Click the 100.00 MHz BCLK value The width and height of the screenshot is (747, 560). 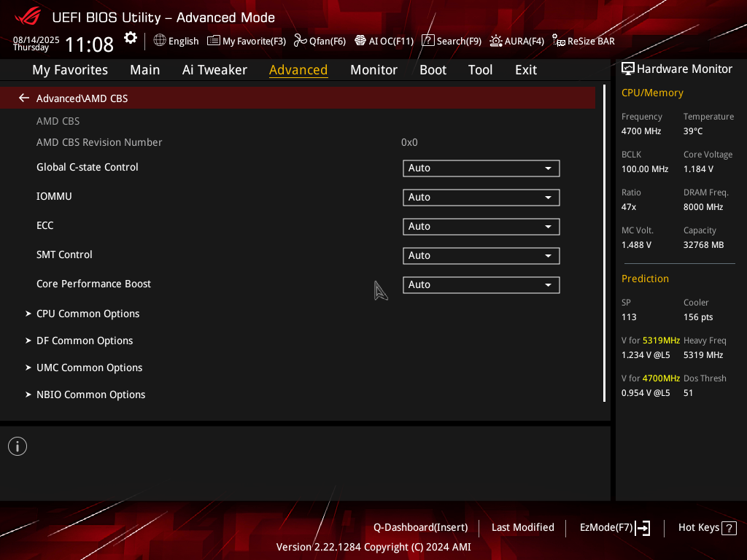[645, 169]
